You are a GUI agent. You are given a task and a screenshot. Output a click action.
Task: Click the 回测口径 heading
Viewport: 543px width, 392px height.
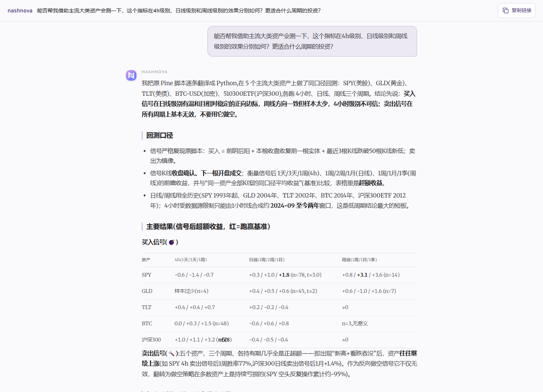(160, 135)
